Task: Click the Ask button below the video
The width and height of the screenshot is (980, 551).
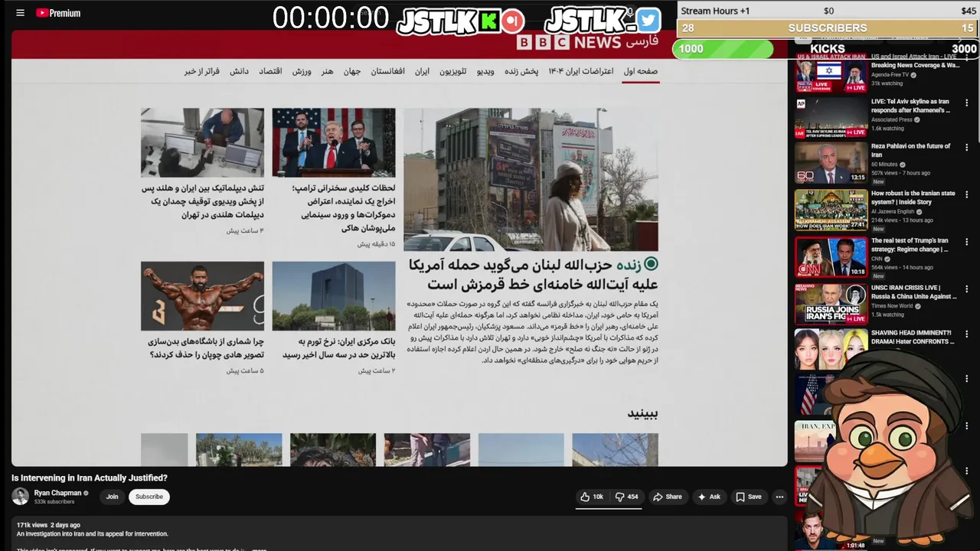Action: (x=708, y=497)
